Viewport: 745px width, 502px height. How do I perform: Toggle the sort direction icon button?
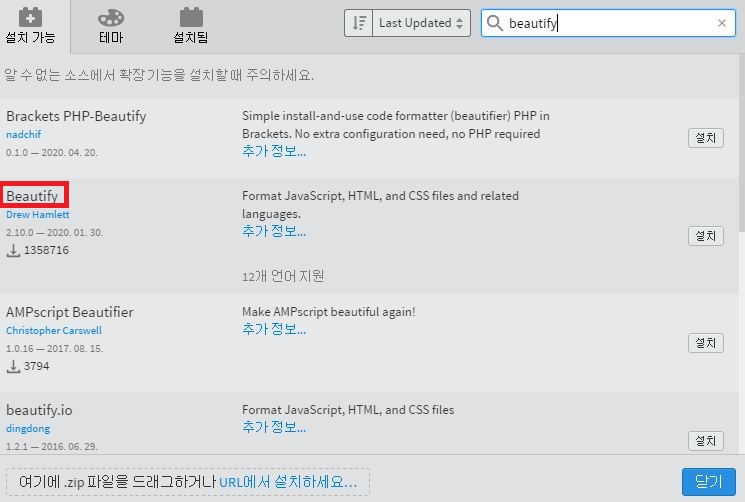coord(359,23)
